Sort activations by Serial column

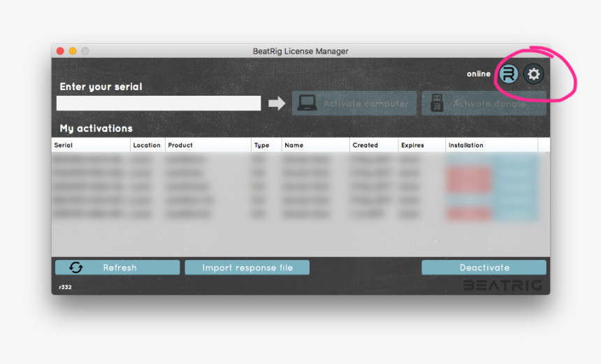[91, 145]
